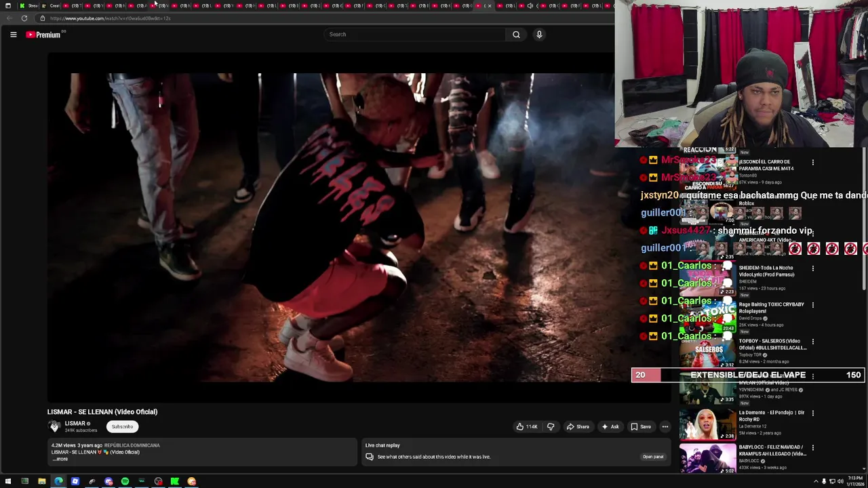Open BABYLOCC - FELIZ NAVIDAD title
This screenshot has width=868, height=488.
pyautogui.click(x=772, y=451)
